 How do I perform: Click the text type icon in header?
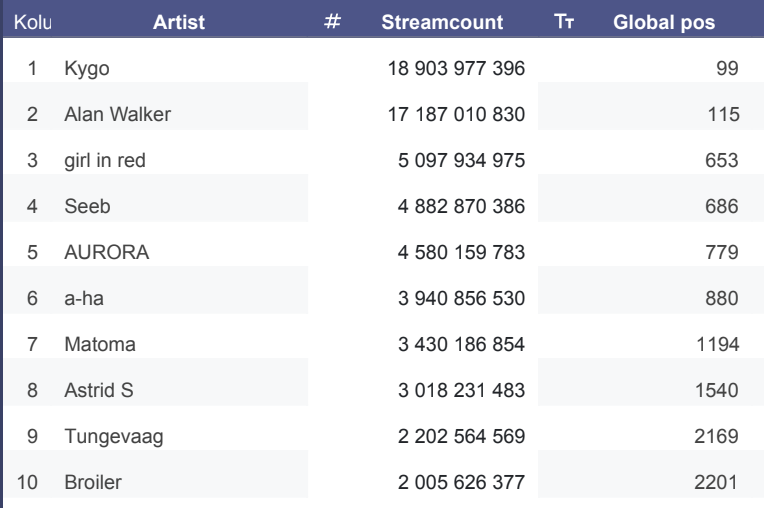[563, 22]
